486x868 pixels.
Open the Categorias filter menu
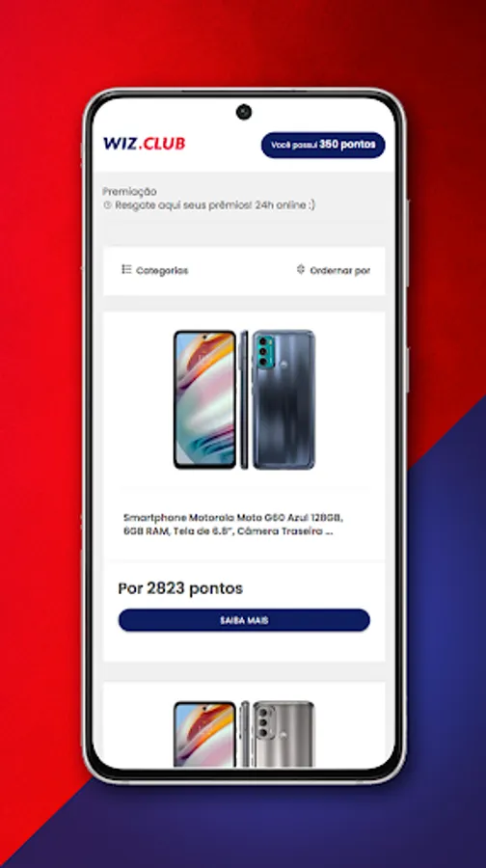click(x=155, y=270)
